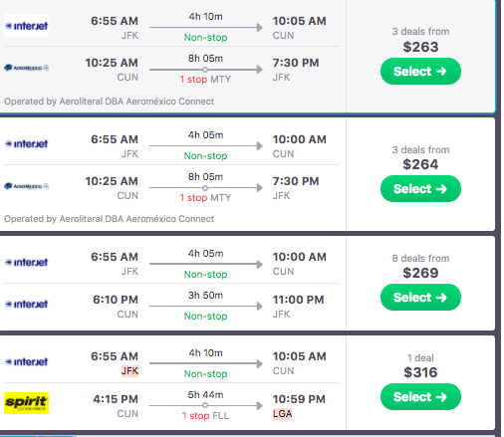Click Select button for $269 deal
This screenshot has width=504, height=437.
click(420, 298)
